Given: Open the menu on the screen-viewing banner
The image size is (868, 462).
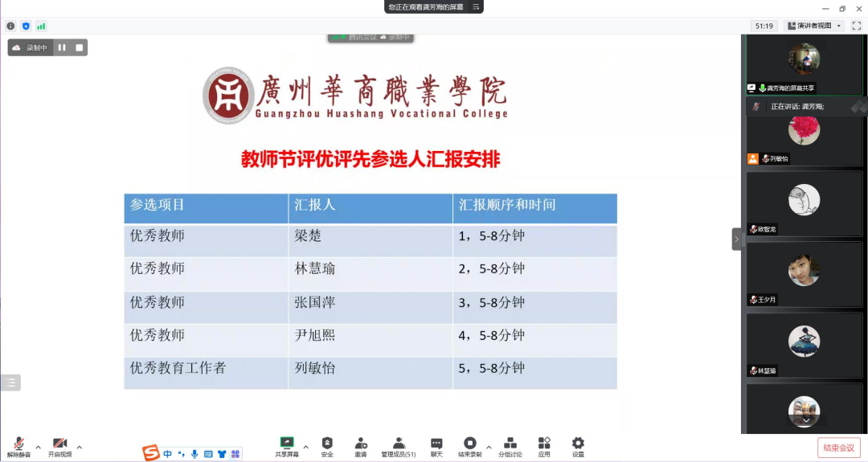Looking at the screenshot, I should point(476,6).
